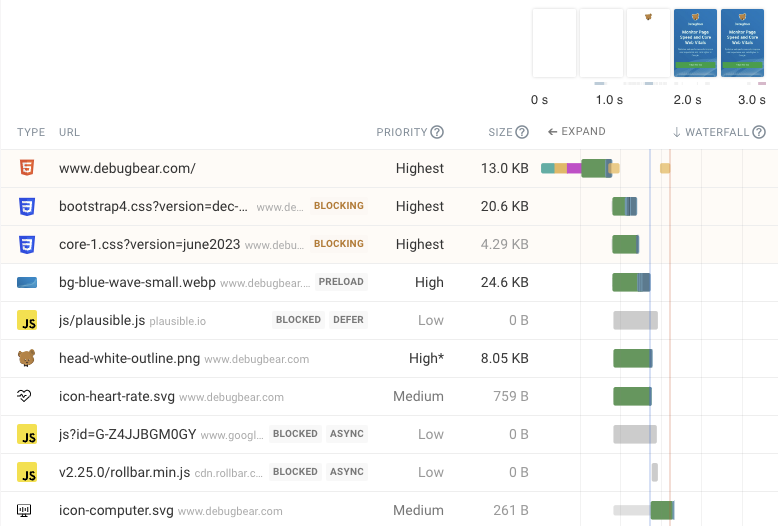The width and height of the screenshot is (778, 526).
Task: Click the Size column help icon
Action: (x=522, y=132)
